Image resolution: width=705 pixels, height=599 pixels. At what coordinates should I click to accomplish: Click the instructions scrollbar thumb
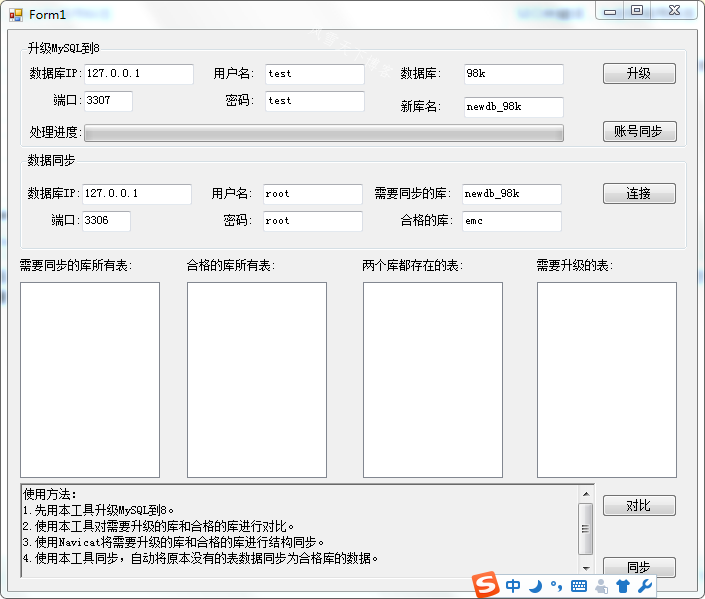click(585, 529)
